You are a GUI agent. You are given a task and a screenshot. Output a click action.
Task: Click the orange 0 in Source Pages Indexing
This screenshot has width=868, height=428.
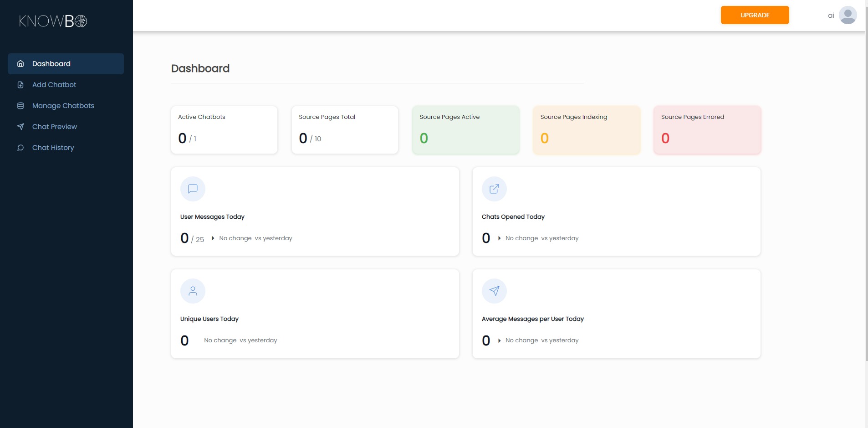545,138
